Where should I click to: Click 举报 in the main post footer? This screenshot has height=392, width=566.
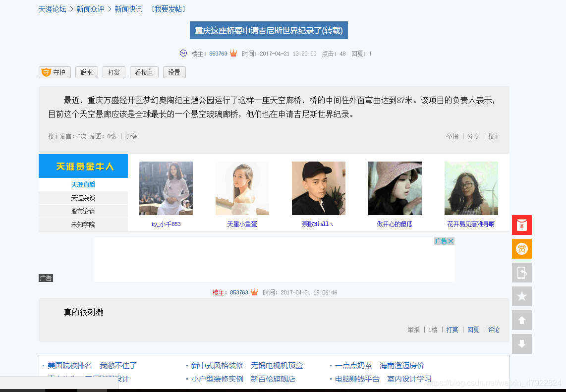tap(453, 136)
